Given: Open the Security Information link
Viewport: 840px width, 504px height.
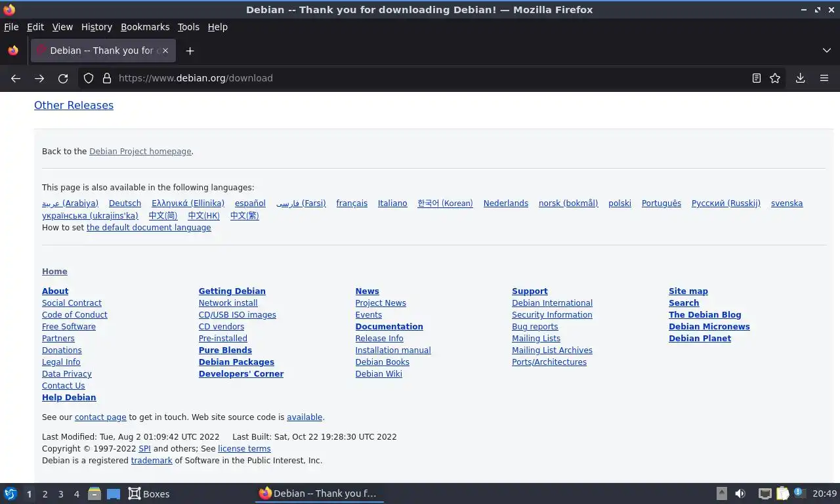Looking at the screenshot, I should coord(552,315).
